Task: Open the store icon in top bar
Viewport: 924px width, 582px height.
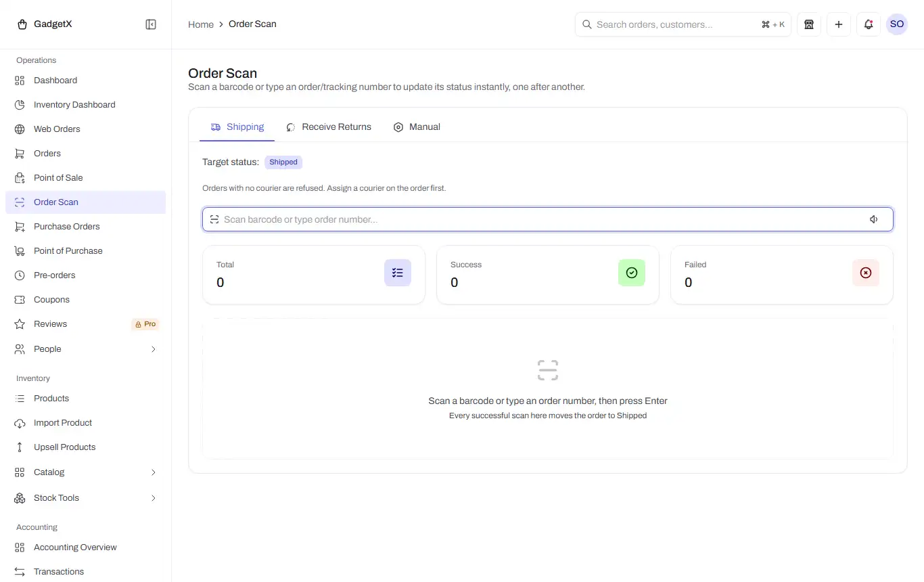Action: pos(809,24)
